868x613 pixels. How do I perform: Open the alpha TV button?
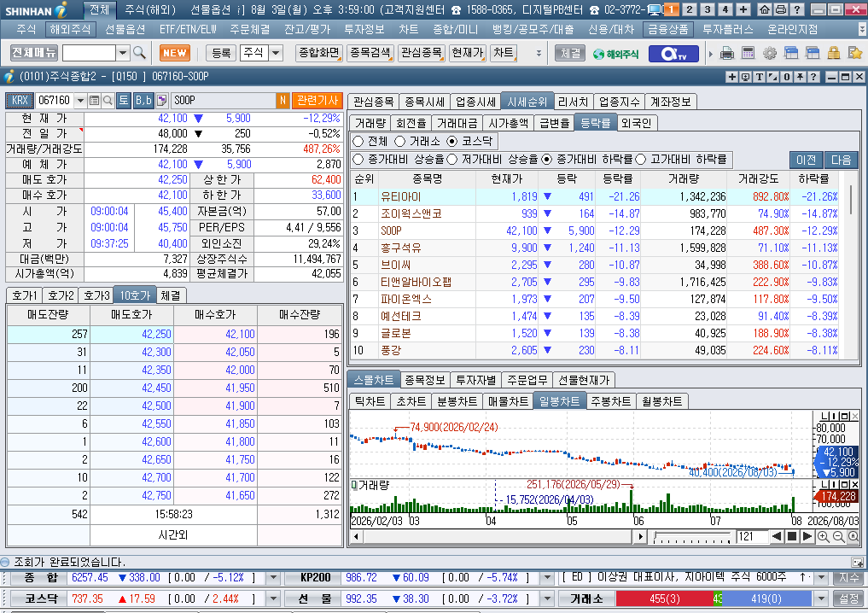(673, 54)
